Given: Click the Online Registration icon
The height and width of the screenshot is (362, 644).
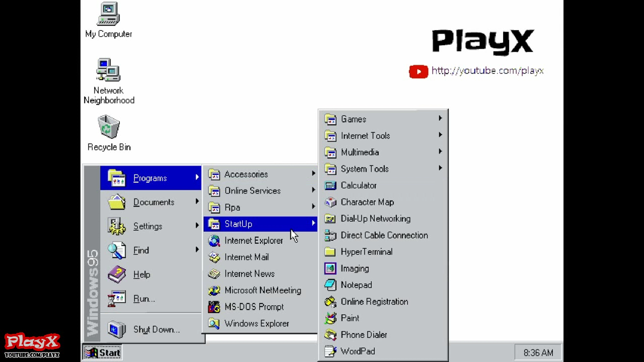Looking at the screenshot, I should tap(330, 302).
